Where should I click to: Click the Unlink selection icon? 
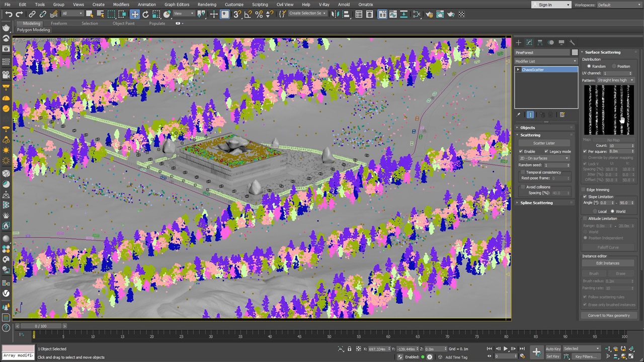click(43, 14)
